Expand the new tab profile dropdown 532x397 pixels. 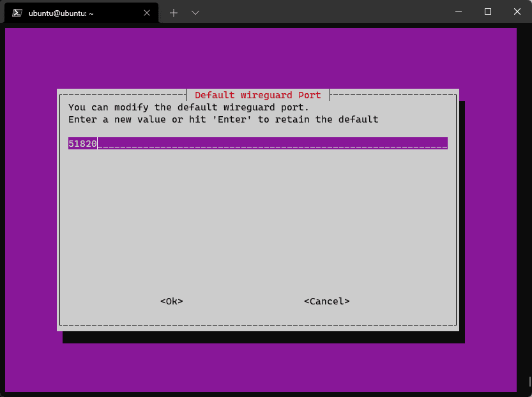point(195,13)
